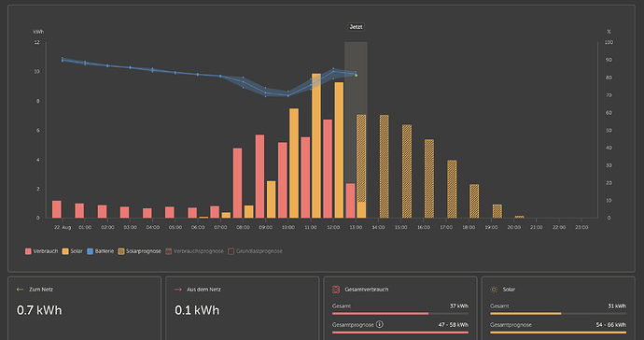
Task: Select the Solarprognose bar at 18:00
Action: pos(474,201)
